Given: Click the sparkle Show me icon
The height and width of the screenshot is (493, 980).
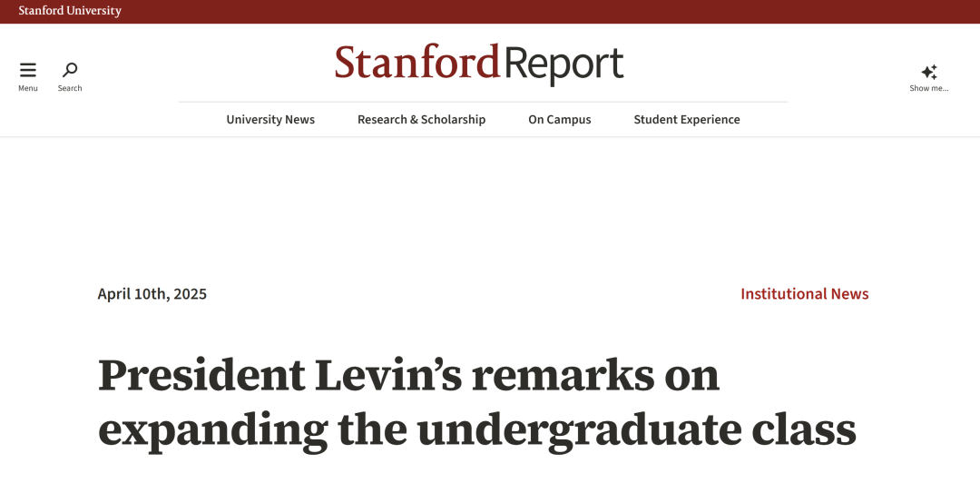Looking at the screenshot, I should [x=929, y=72].
